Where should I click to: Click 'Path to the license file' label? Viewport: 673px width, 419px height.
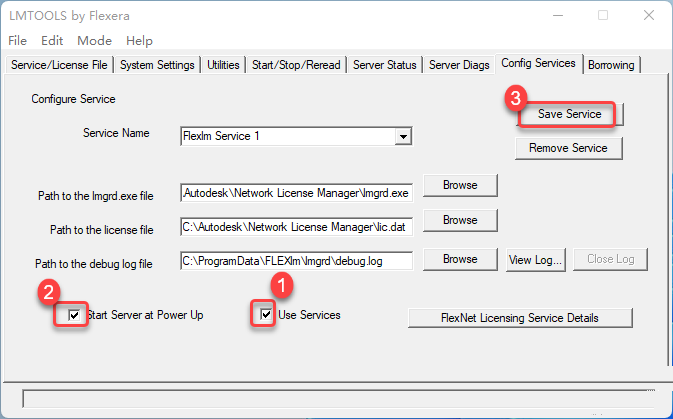click(x=102, y=230)
